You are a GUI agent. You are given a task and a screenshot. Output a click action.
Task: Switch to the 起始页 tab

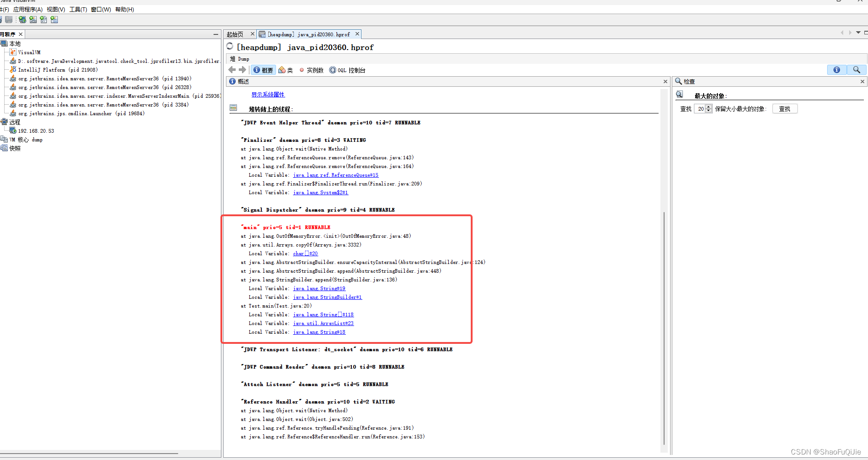(x=235, y=34)
